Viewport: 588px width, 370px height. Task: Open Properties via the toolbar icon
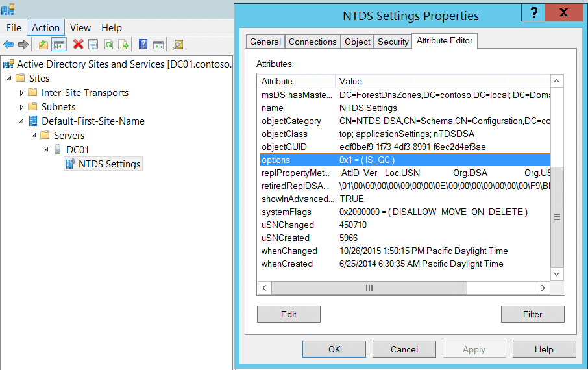click(93, 44)
